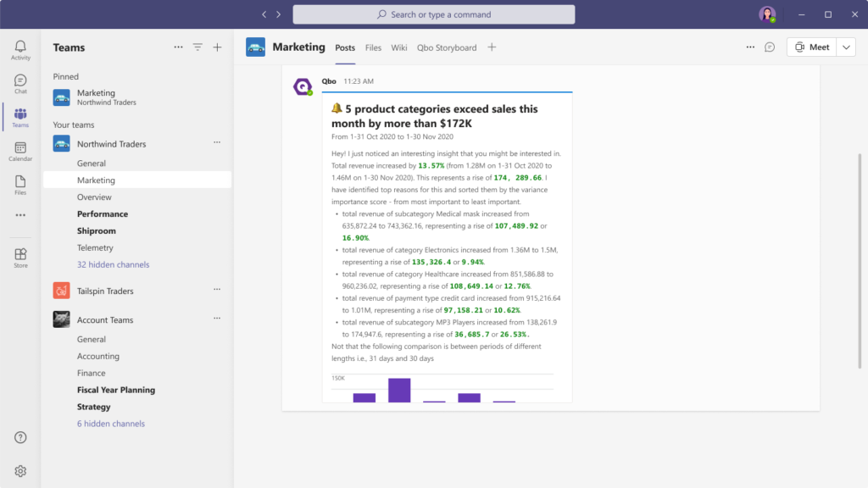Viewport: 868px width, 488px height.
Task: Expand the Meet button dropdown arrow
Action: (x=846, y=47)
